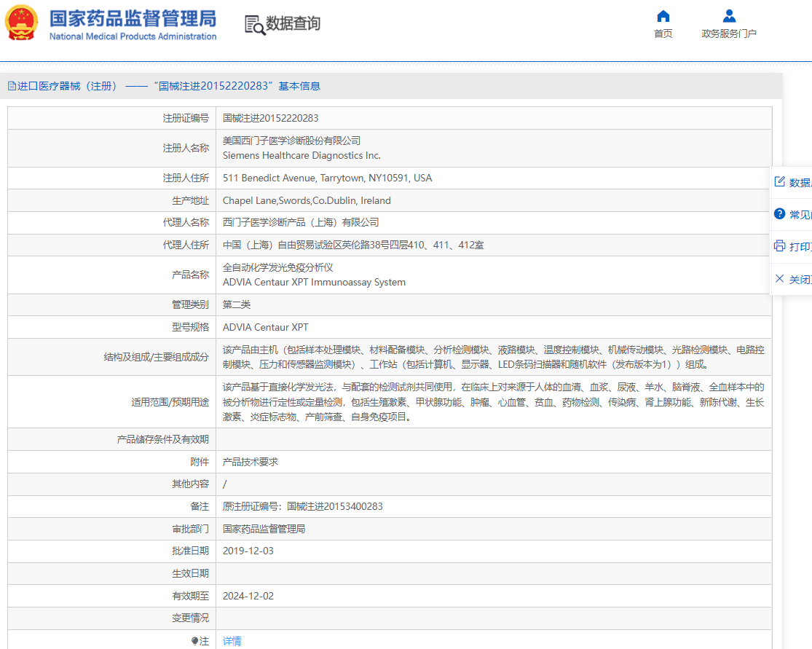Click Chapel Lane, Swords production address
Viewport: 812px width, 649px height.
pos(307,200)
